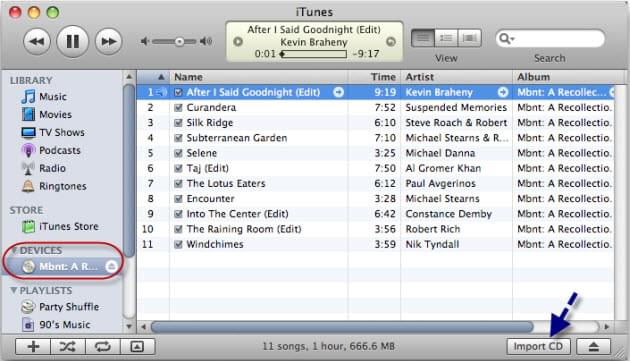Sort tracks by Artist column
630x361 pixels.
click(456, 77)
